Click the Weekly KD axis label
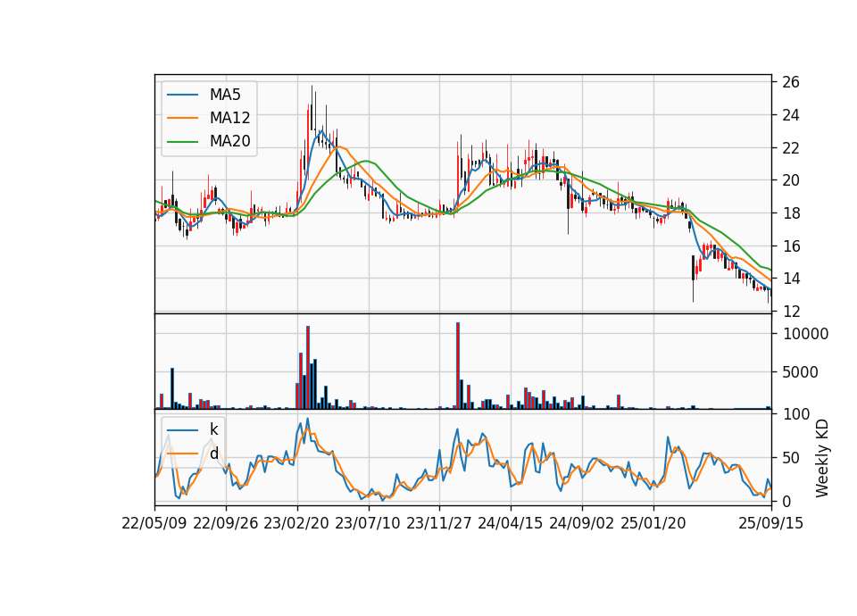The width and height of the screenshot is (857, 616). pyautogui.click(x=821, y=458)
